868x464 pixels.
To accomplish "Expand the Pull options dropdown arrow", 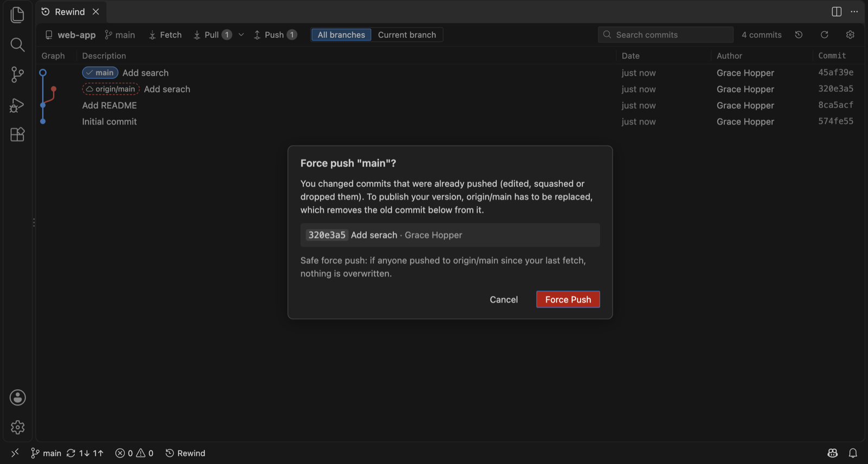I will [241, 35].
